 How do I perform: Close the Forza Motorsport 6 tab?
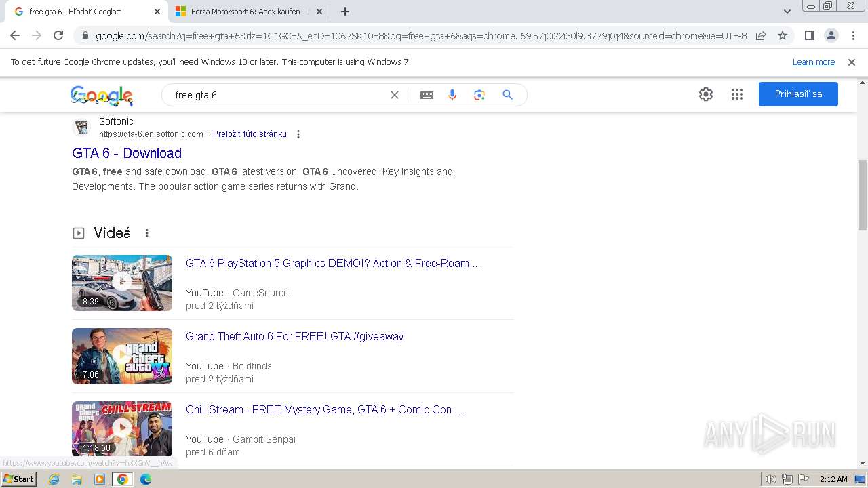(319, 12)
